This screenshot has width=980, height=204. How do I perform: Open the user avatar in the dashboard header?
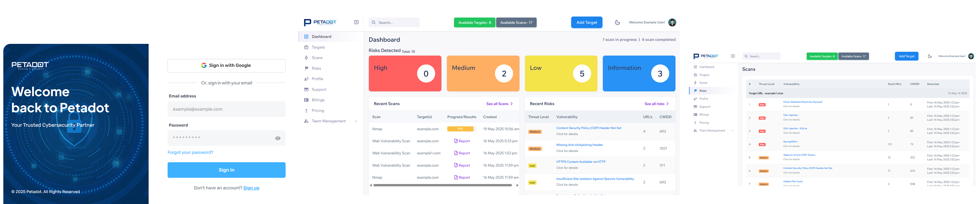click(x=672, y=22)
